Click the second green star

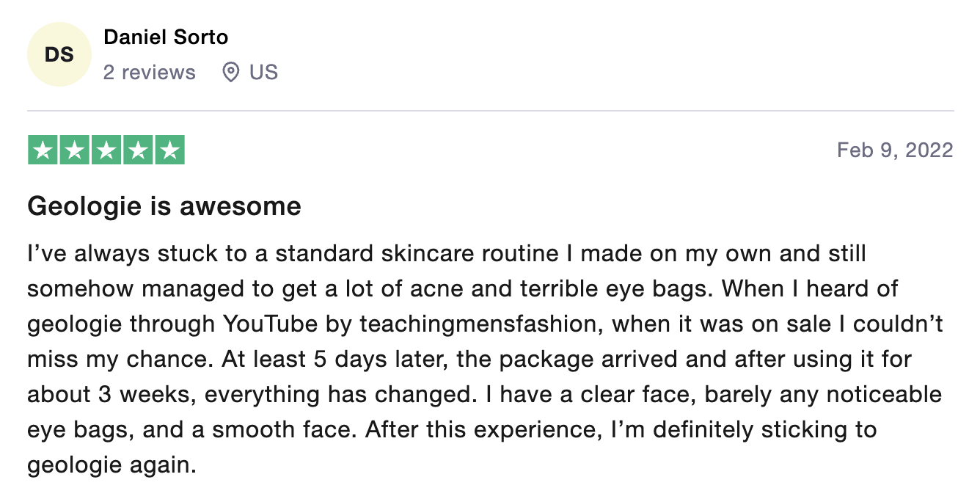pyautogui.click(x=75, y=150)
